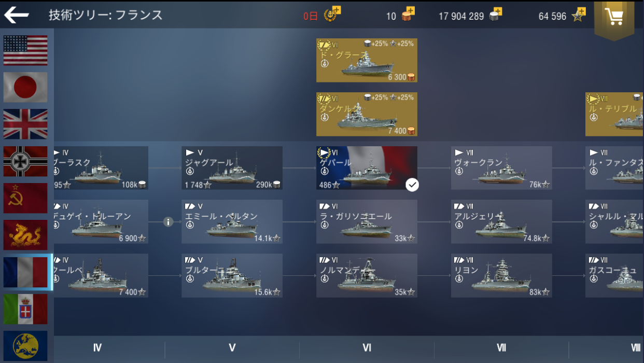Select the German navy flag nation
This screenshot has height=363, width=644.
pyautogui.click(x=25, y=161)
